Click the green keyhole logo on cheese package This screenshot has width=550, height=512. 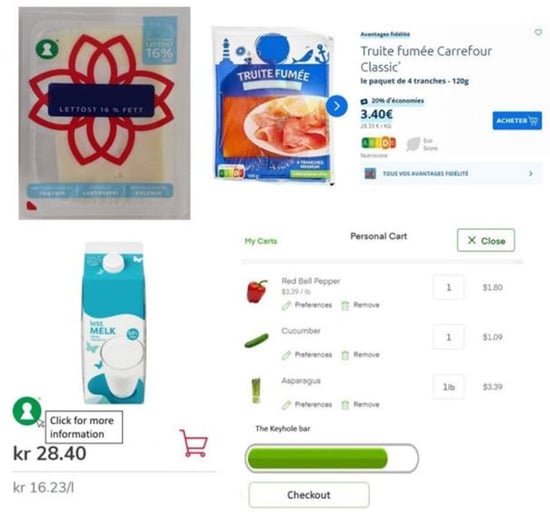pyautogui.click(x=47, y=49)
